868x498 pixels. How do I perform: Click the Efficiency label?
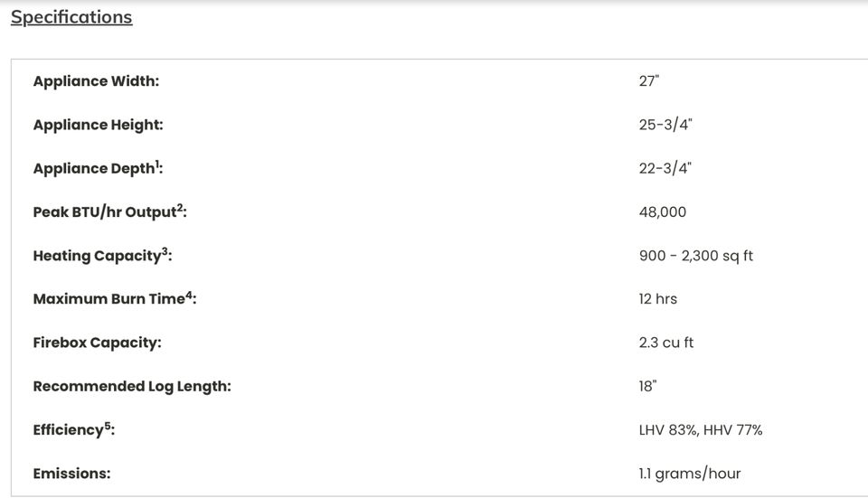(x=73, y=430)
